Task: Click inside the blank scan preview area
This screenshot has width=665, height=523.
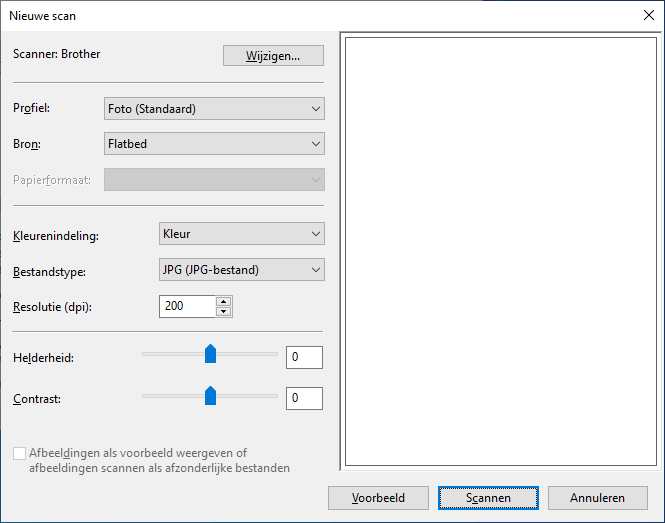Action: pos(500,250)
